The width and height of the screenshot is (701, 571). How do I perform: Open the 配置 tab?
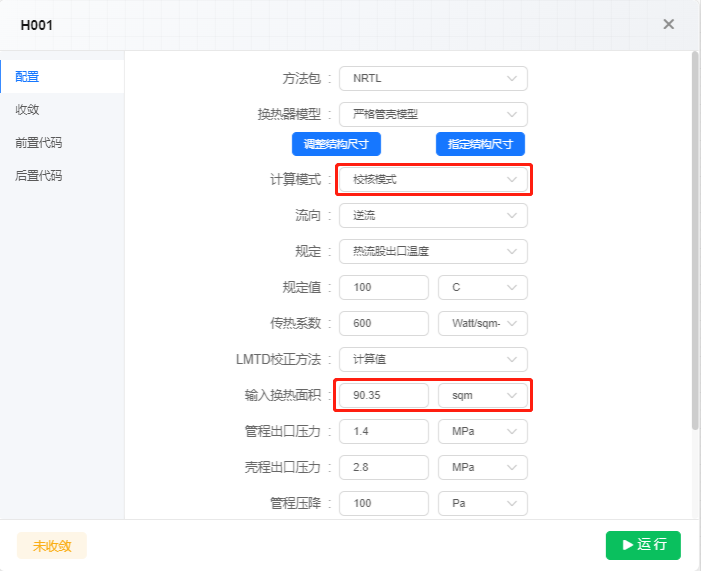coord(62,76)
